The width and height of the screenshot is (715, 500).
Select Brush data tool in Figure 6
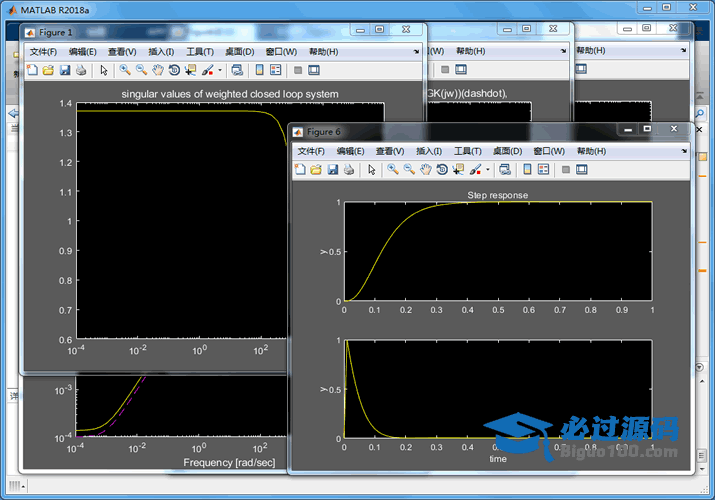click(475, 170)
